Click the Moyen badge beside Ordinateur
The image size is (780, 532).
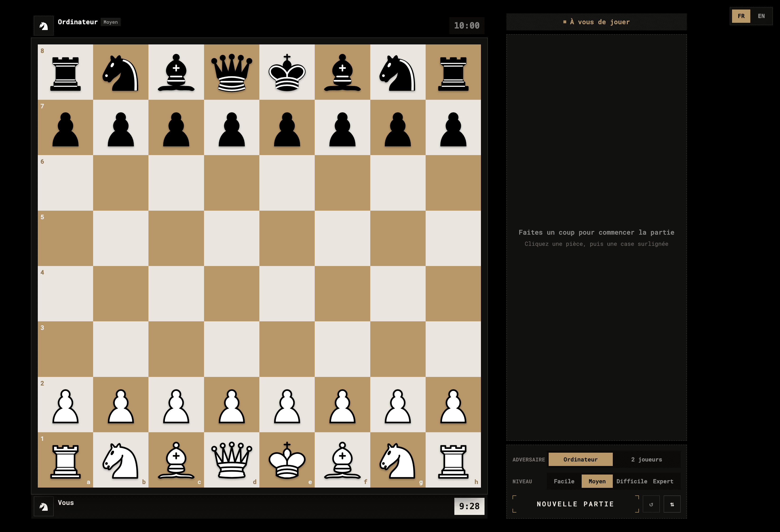point(110,22)
